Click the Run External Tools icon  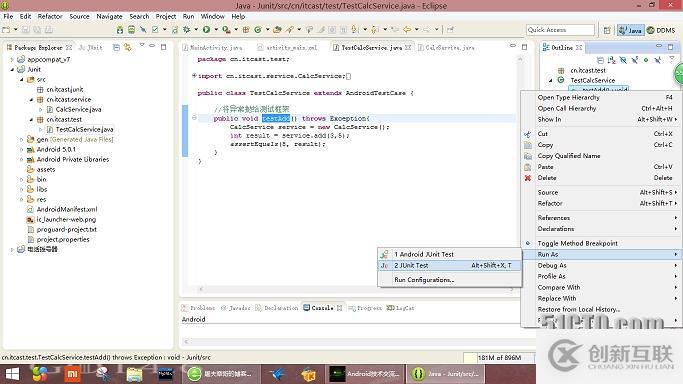[x=226, y=30]
